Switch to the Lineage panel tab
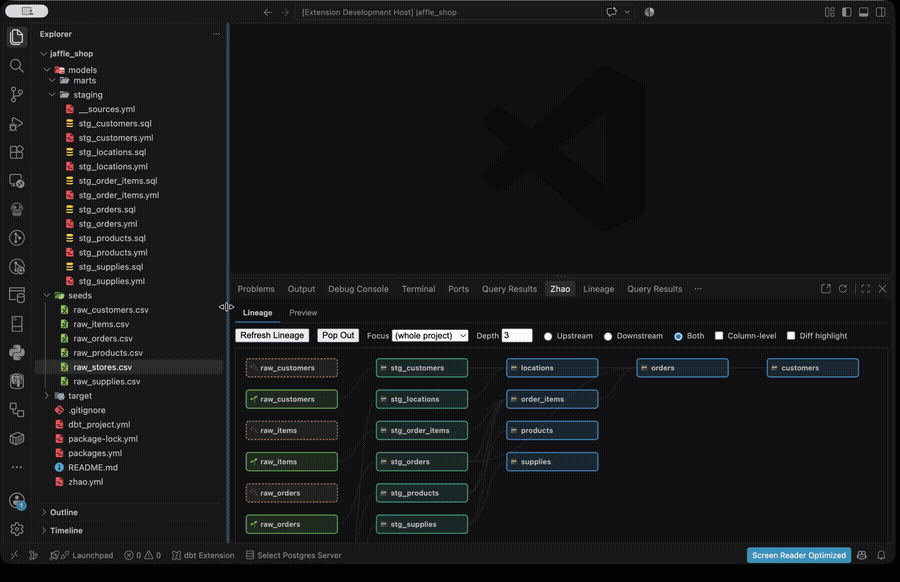This screenshot has width=900, height=582. [599, 289]
